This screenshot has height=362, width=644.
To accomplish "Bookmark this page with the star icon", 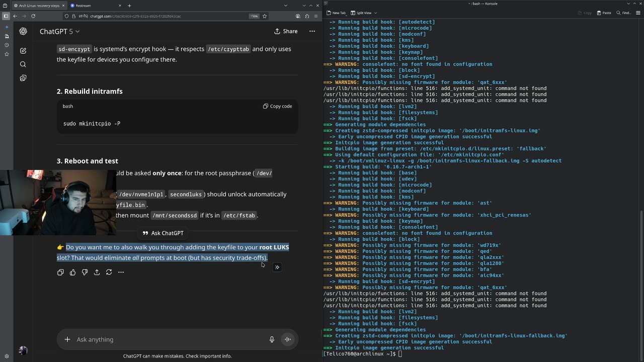I will coord(265,16).
